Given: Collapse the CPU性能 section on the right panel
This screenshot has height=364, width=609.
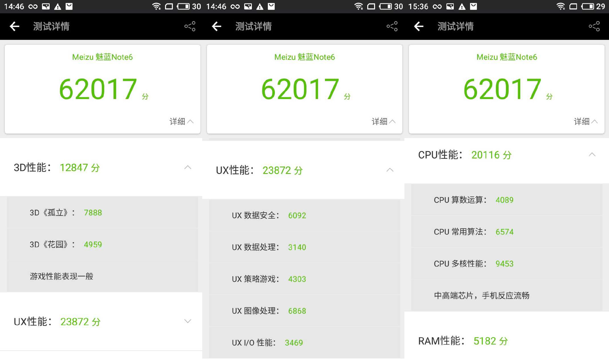Looking at the screenshot, I should [x=593, y=154].
